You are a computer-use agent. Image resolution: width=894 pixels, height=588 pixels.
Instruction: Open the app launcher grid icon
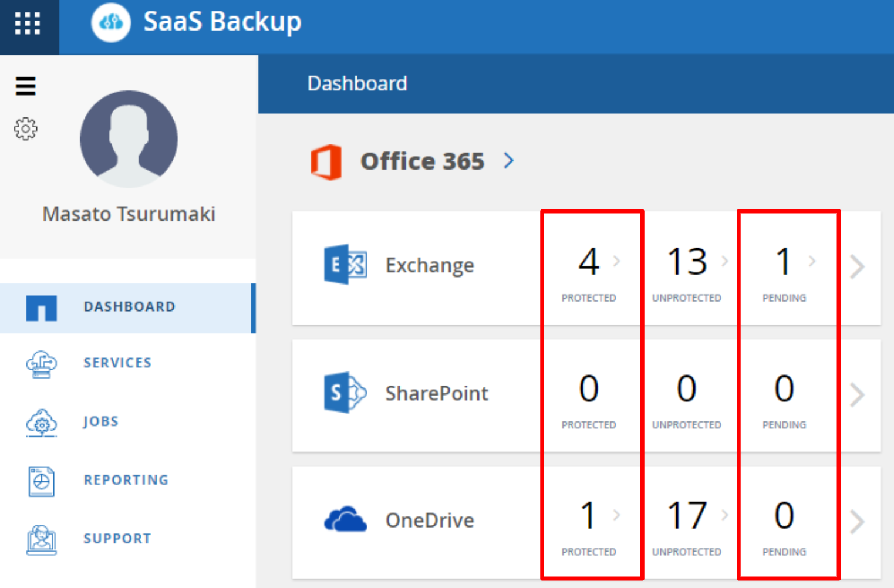click(x=28, y=23)
